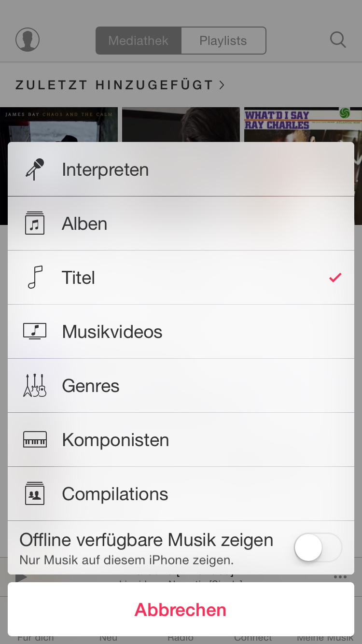Open the search magnifier icon
The width and height of the screenshot is (362, 644).
(338, 40)
